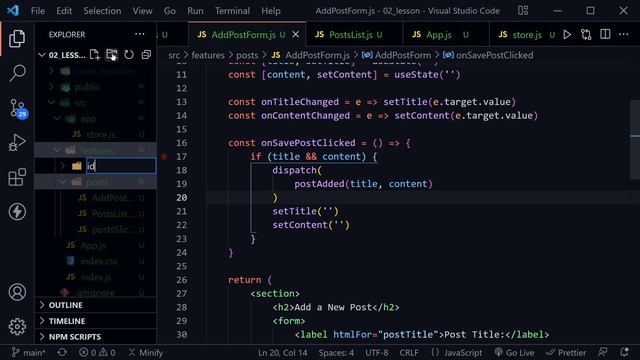The height and width of the screenshot is (360, 640).
Task: Open editor more actions ellipsis
Action: coord(624,35)
